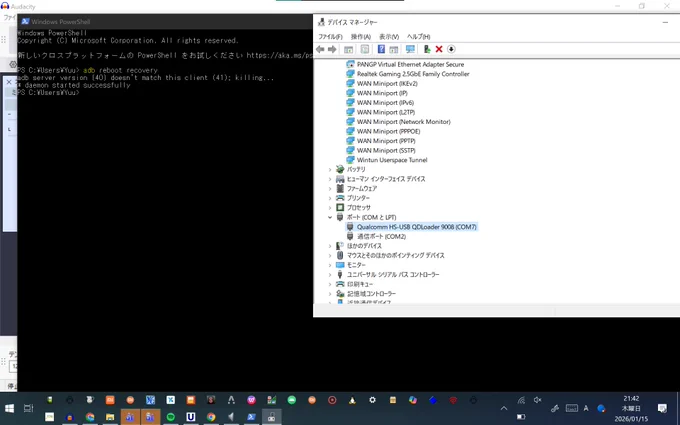The image size is (680, 425).
Task: Click the blue Help question mark icon
Action: point(381,49)
